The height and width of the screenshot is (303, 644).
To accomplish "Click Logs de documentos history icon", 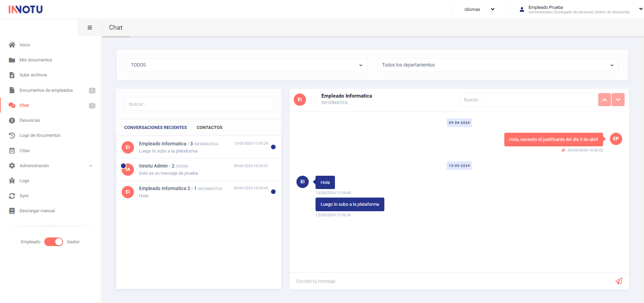I will click(12, 135).
